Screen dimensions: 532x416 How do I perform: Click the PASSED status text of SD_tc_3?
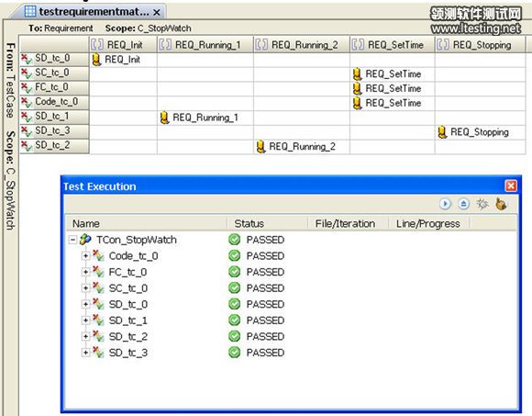[x=265, y=353]
